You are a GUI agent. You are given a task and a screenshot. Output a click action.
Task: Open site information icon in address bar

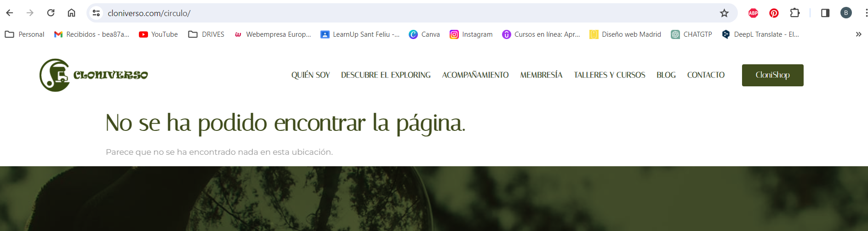(x=96, y=13)
